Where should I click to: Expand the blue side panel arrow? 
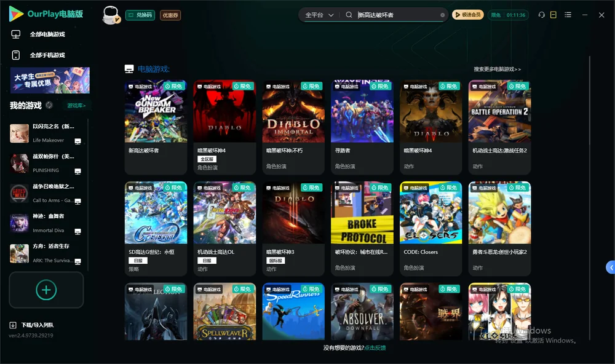[x=611, y=267]
